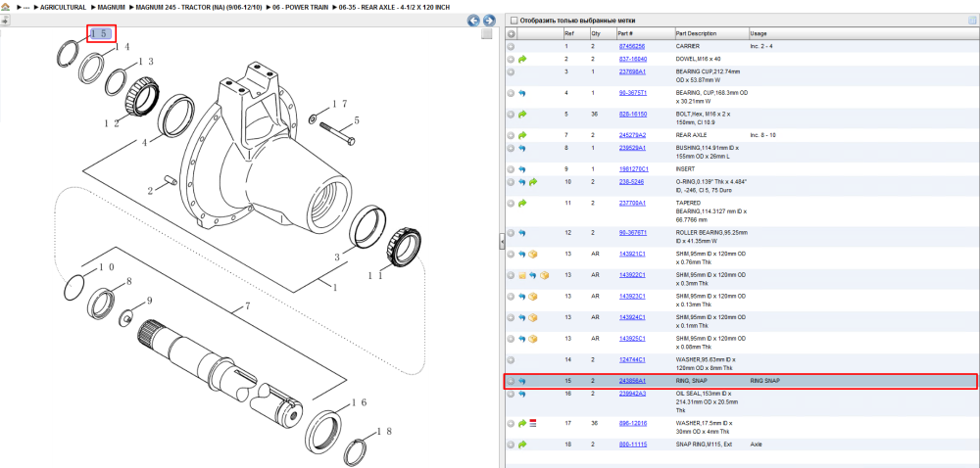Expand the '...' breadcrumb level
The height and width of the screenshot is (468, 980).
[26, 8]
